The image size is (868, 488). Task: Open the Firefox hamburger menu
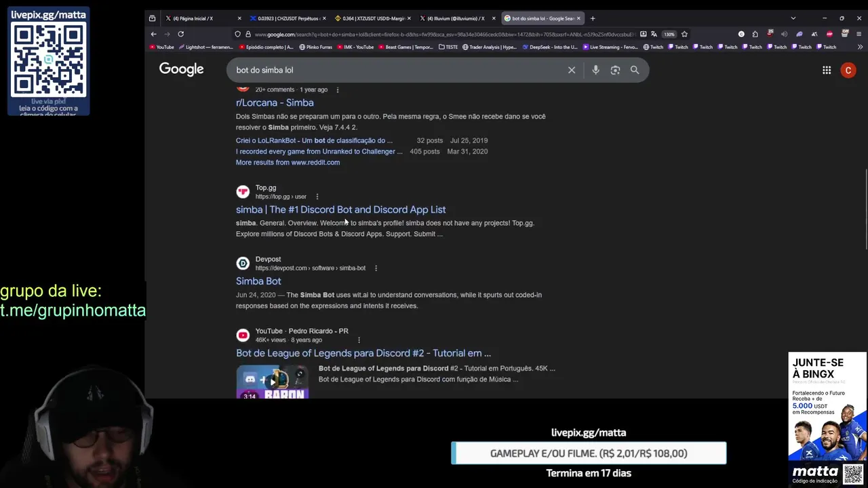[859, 34]
